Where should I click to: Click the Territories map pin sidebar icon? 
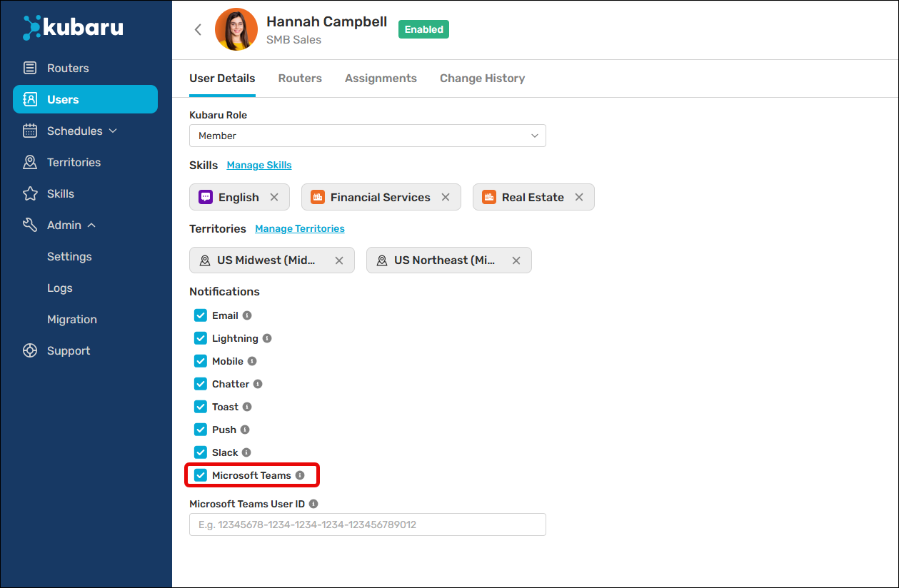point(30,163)
